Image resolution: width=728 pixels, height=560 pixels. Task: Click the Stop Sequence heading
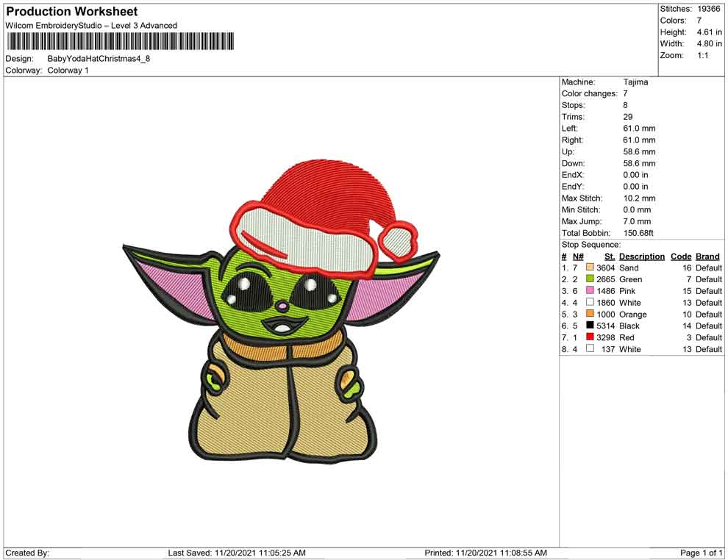[x=591, y=245]
